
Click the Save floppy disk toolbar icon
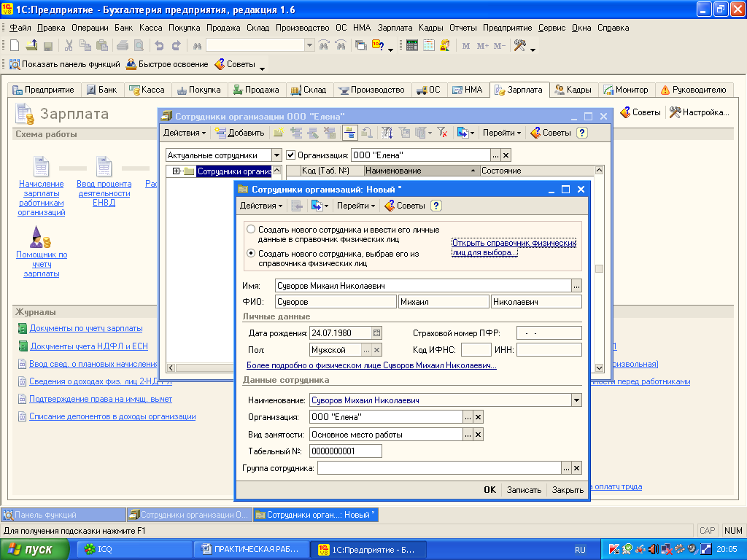tap(47, 46)
